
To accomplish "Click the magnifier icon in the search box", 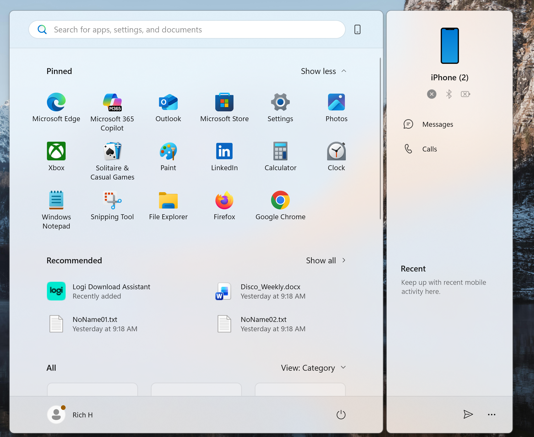I will [x=42, y=30].
